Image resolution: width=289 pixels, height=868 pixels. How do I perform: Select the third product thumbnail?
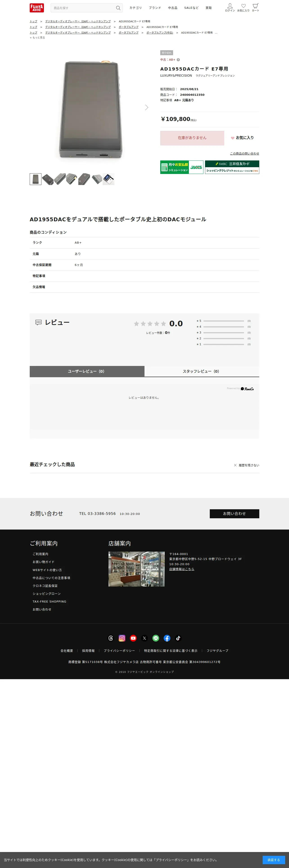coord(60,179)
